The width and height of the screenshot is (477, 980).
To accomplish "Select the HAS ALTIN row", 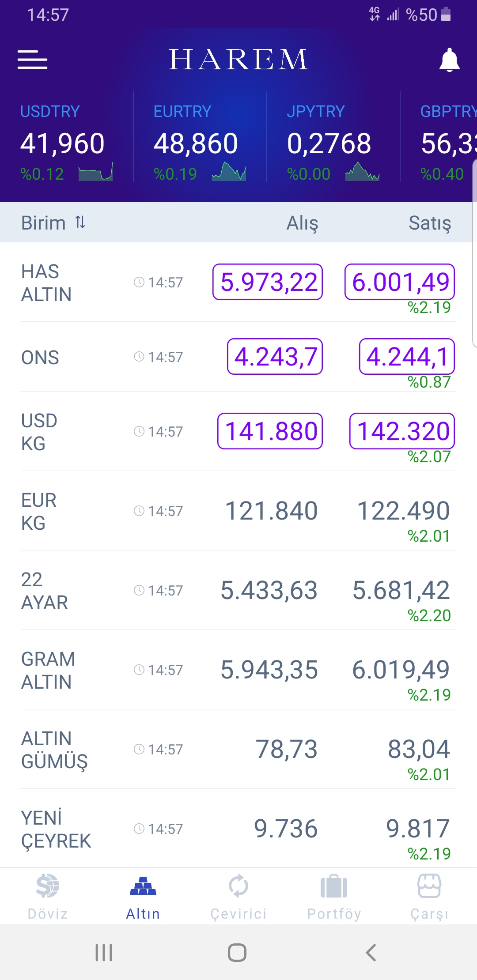I will (x=46, y=283).
